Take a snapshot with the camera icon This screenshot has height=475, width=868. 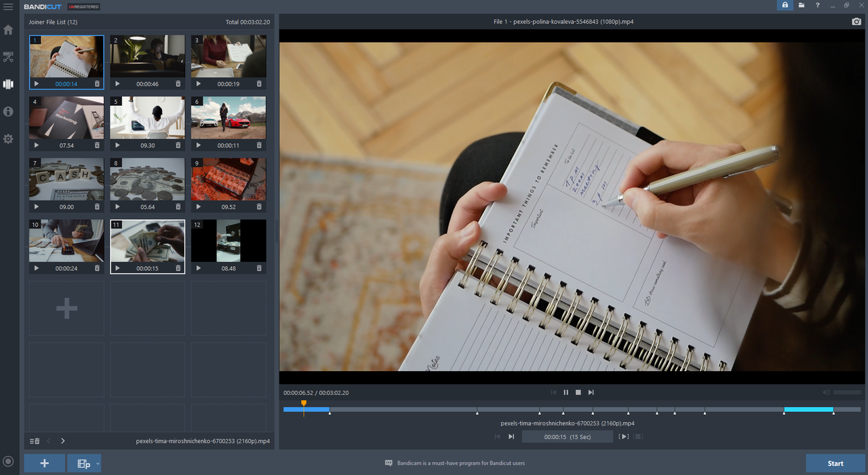[856, 22]
